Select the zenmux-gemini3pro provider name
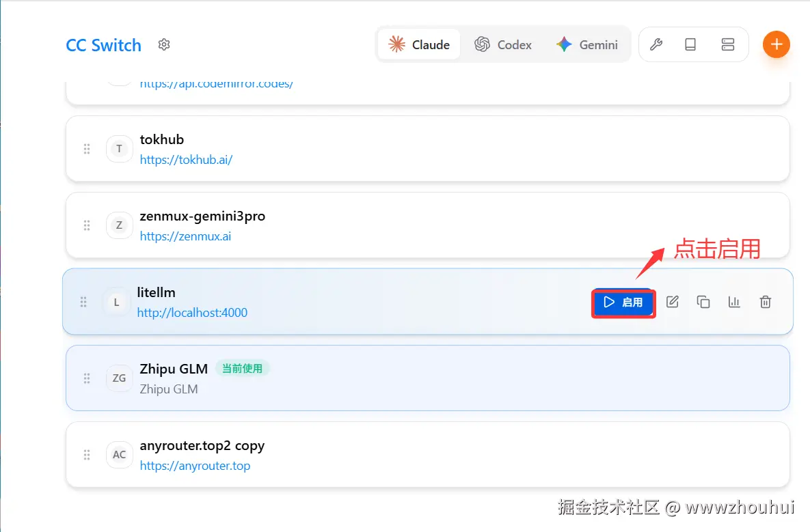 click(202, 216)
